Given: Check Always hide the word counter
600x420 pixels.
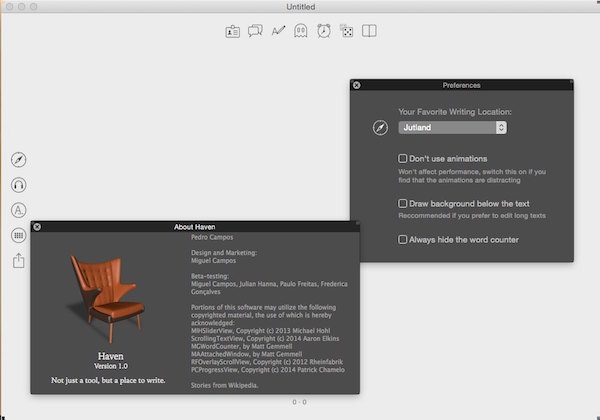Looking at the screenshot, I should 403,239.
